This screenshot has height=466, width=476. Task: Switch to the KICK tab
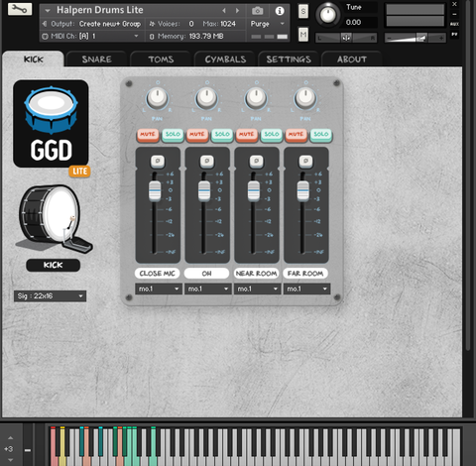click(34, 59)
